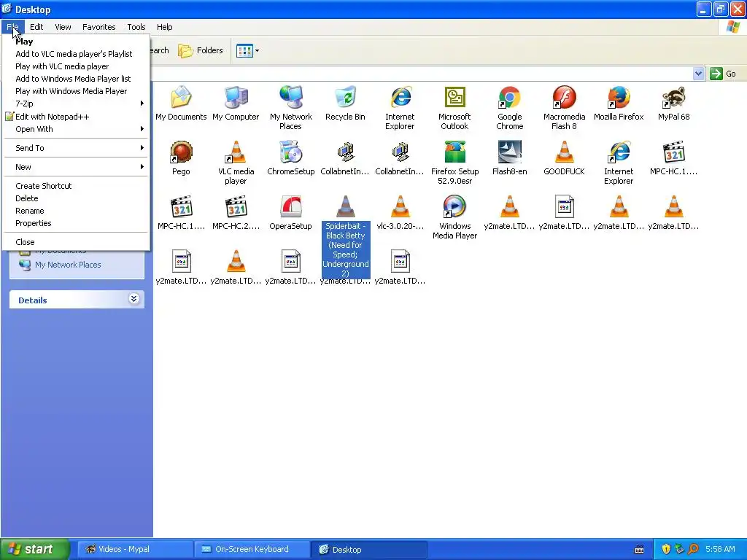Click the Safely Remove Hardware tray icon
Image resolution: width=747 pixels, height=560 pixels.
point(679,549)
